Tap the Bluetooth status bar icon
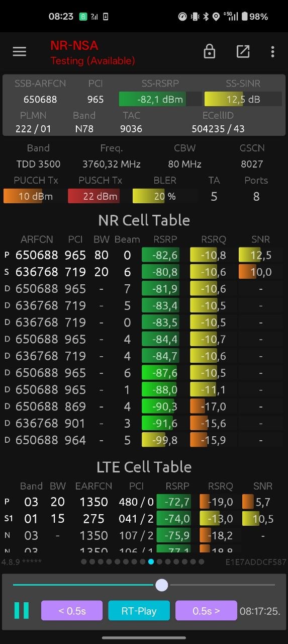The width and height of the screenshot is (288, 644). [206, 17]
